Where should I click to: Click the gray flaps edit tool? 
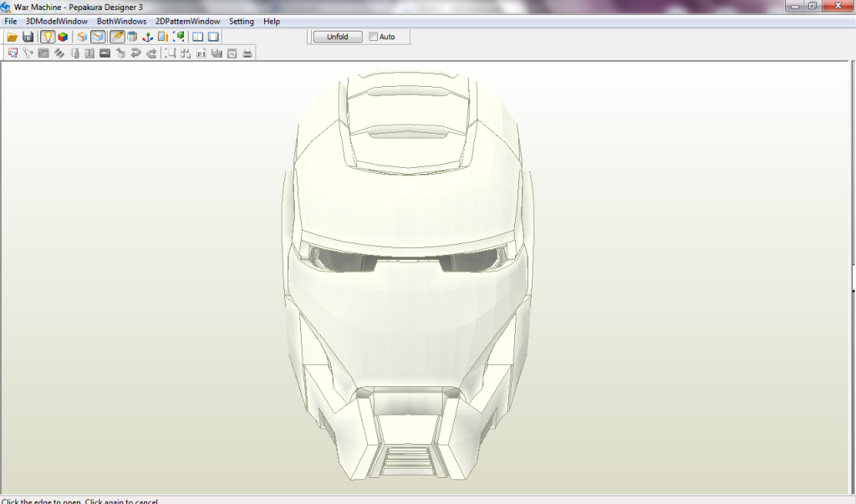tap(43, 53)
